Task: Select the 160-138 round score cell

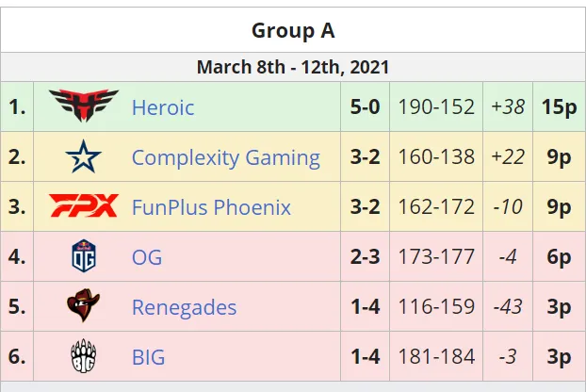Action: [436, 156]
